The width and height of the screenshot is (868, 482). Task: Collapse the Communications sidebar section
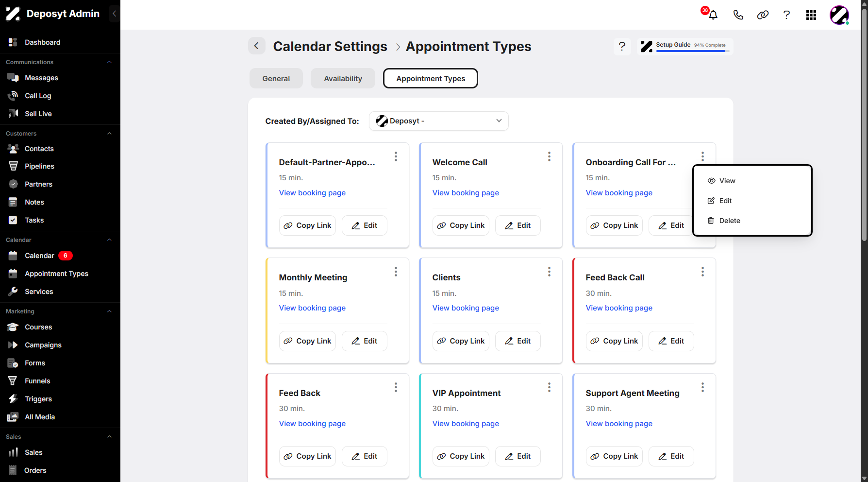click(109, 62)
